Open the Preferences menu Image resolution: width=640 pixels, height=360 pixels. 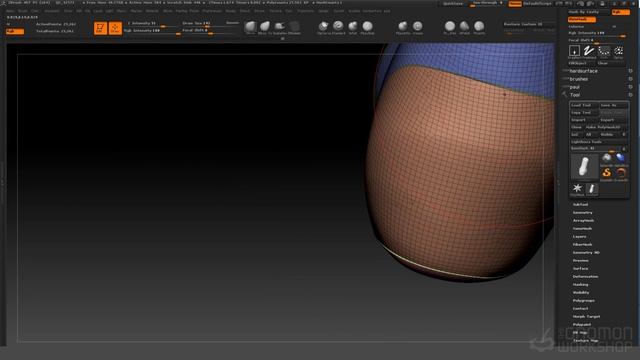click(212, 11)
